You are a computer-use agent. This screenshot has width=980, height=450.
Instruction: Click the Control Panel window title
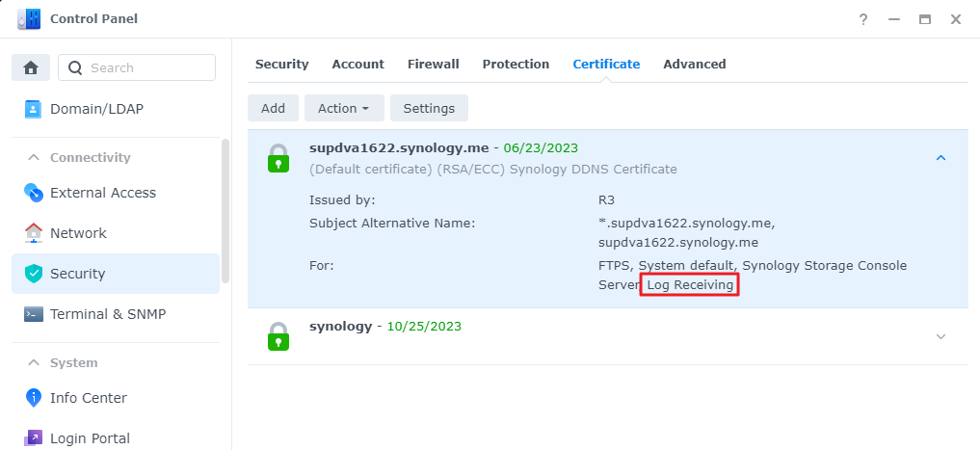[93, 19]
